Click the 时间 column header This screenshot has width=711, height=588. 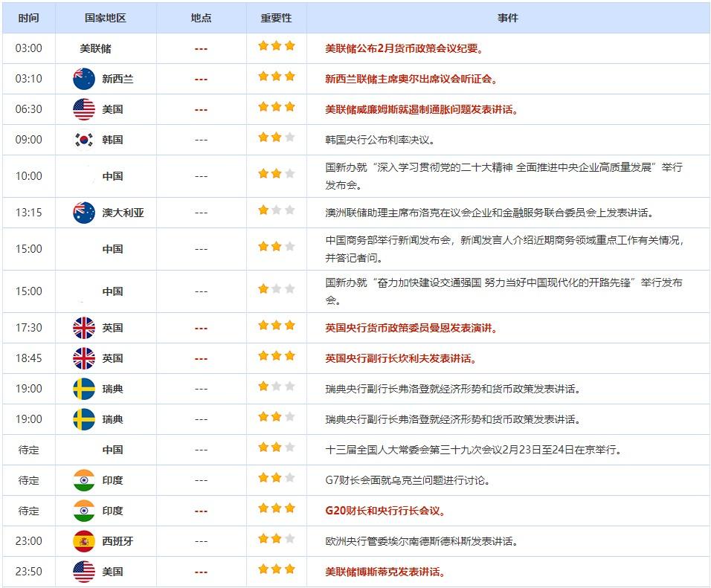pyautogui.click(x=29, y=18)
